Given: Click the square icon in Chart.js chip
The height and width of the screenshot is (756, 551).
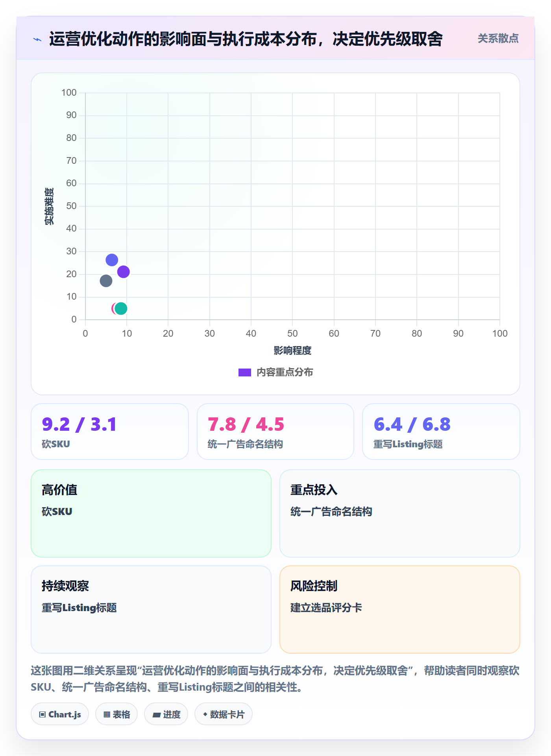Looking at the screenshot, I should point(43,715).
